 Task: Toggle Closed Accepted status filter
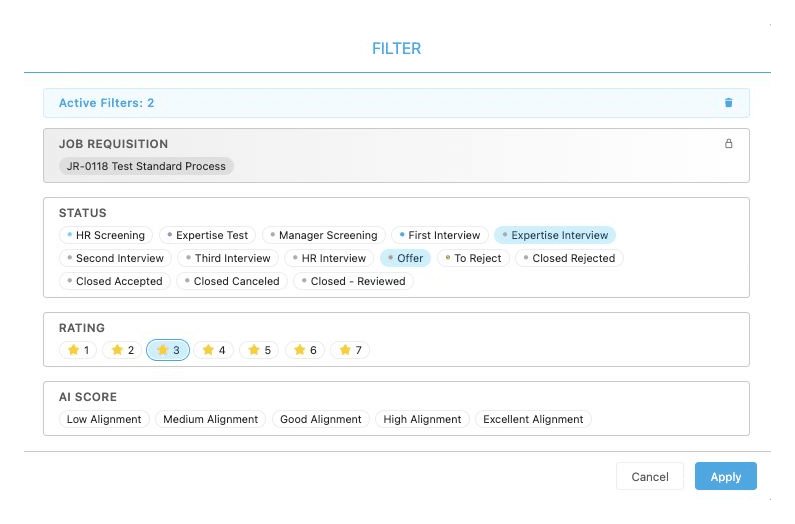(x=115, y=281)
